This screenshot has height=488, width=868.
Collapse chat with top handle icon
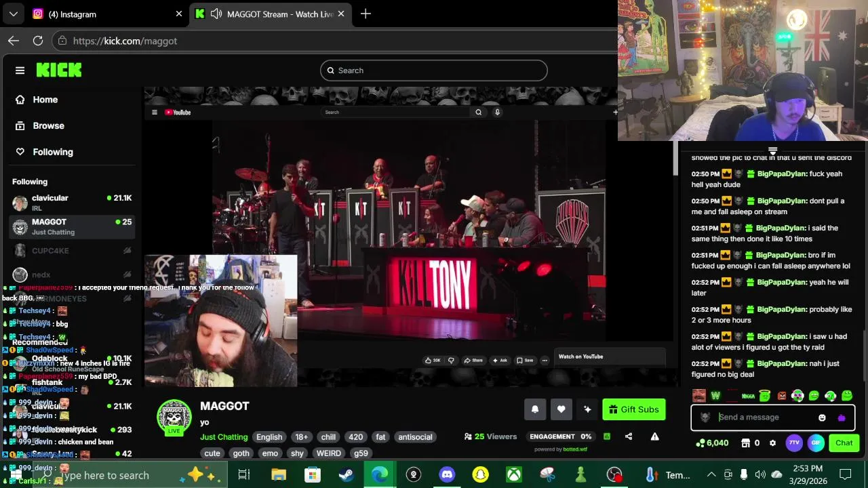(772, 151)
